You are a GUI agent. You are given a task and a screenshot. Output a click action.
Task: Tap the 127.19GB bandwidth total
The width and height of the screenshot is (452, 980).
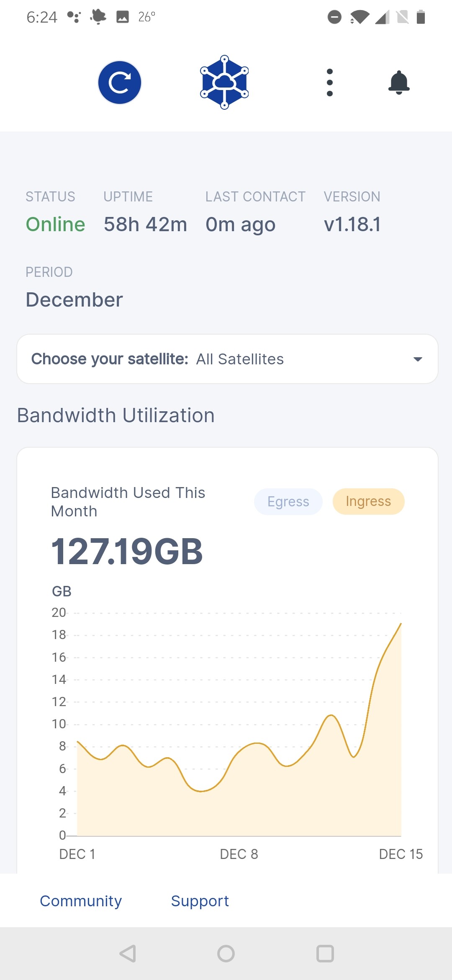click(127, 552)
